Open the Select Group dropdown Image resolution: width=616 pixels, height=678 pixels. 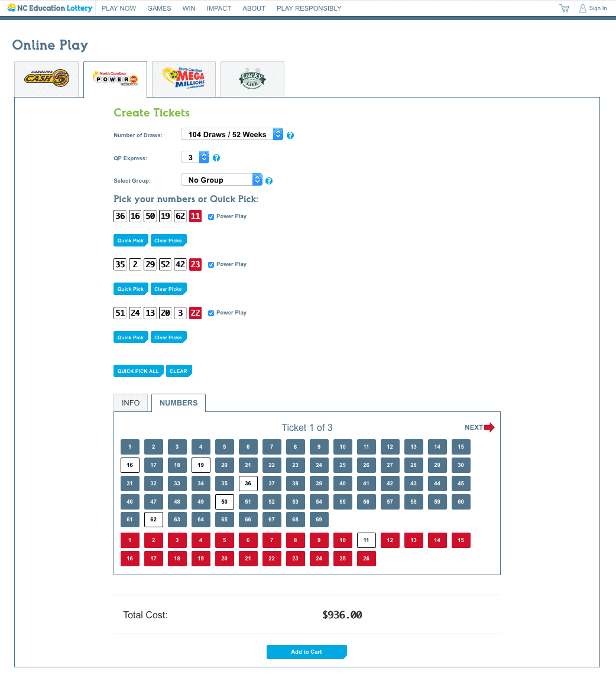tap(221, 180)
